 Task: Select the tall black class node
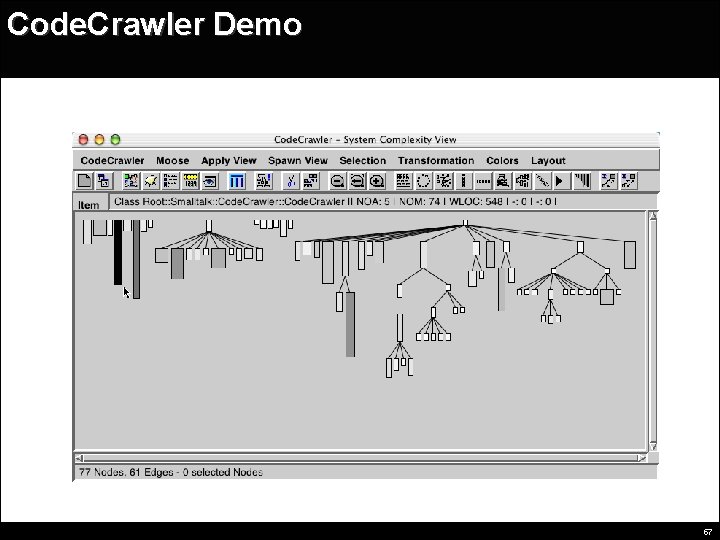[118, 252]
